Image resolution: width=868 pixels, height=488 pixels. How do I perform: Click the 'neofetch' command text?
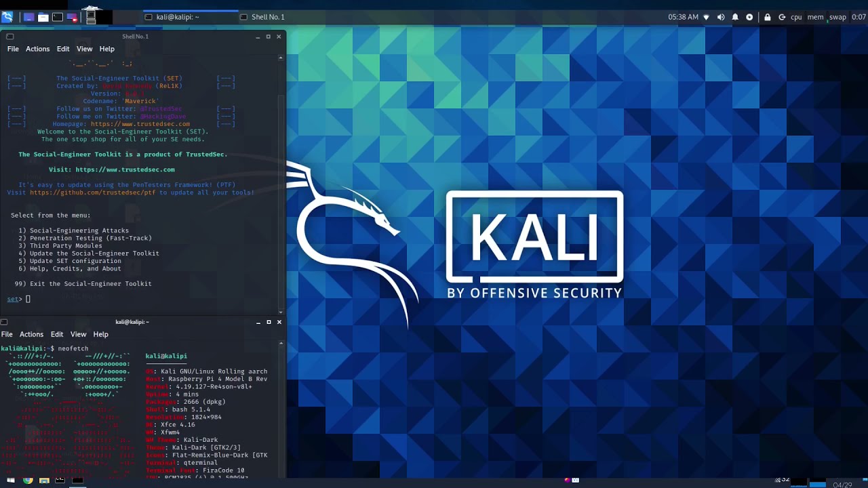coord(73,348)
